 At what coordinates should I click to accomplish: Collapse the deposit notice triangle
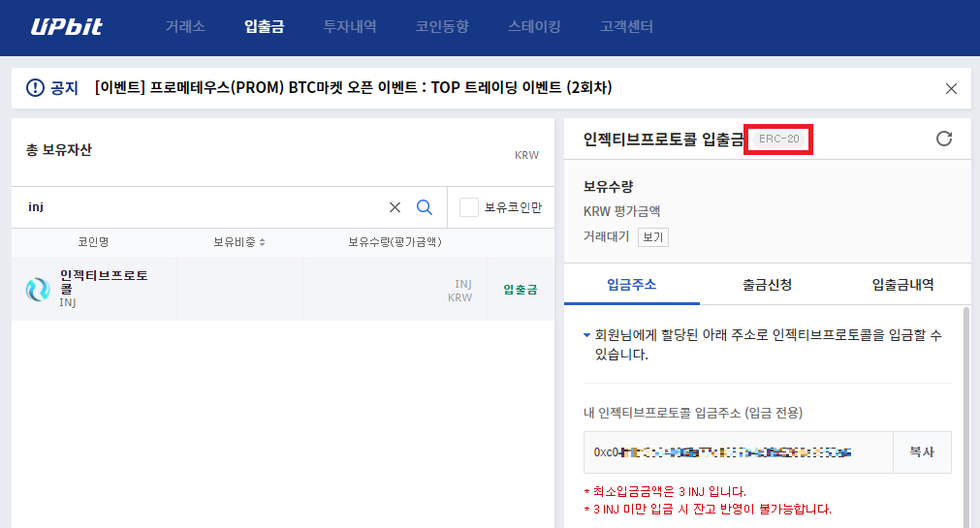[586, 335]
